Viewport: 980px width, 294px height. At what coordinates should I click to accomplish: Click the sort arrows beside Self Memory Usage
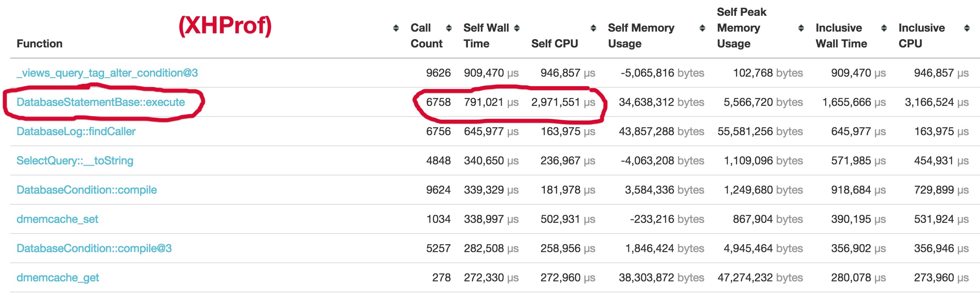pyautogui.click(x=702, y=28)
